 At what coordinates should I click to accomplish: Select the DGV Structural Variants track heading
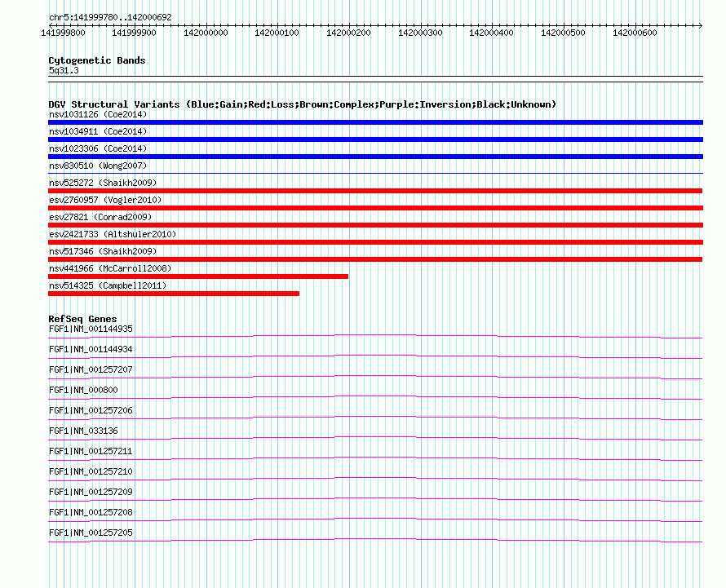302,104
